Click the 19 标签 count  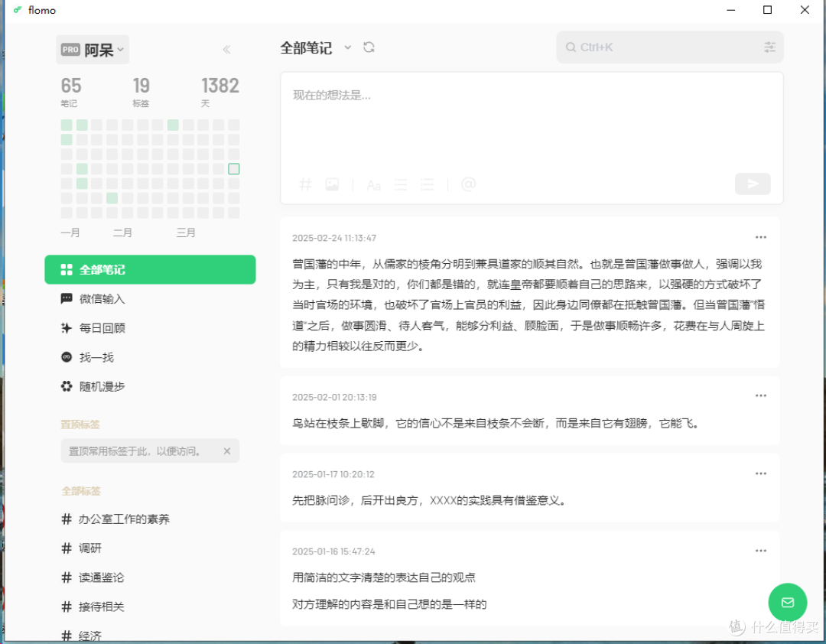(141, 92)
